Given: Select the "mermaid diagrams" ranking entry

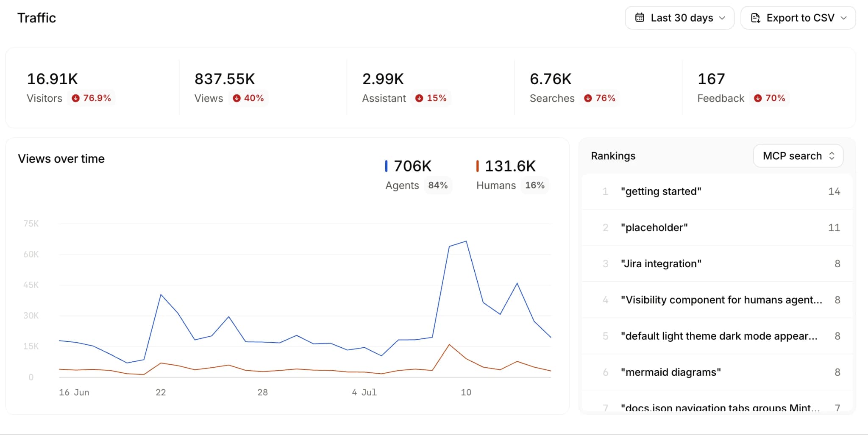Looking at the screenshot, I should tap(717, 372).
